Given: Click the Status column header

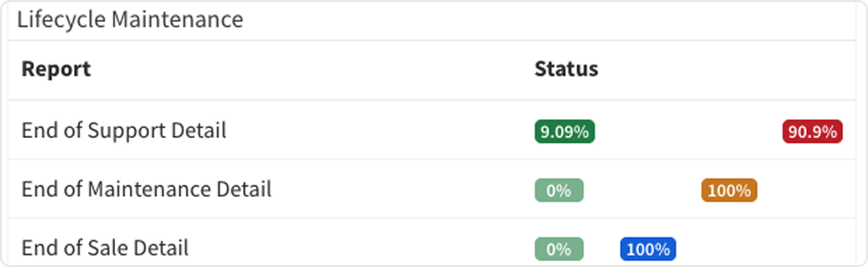Looking at the screenshot, I should click(566, 69).
